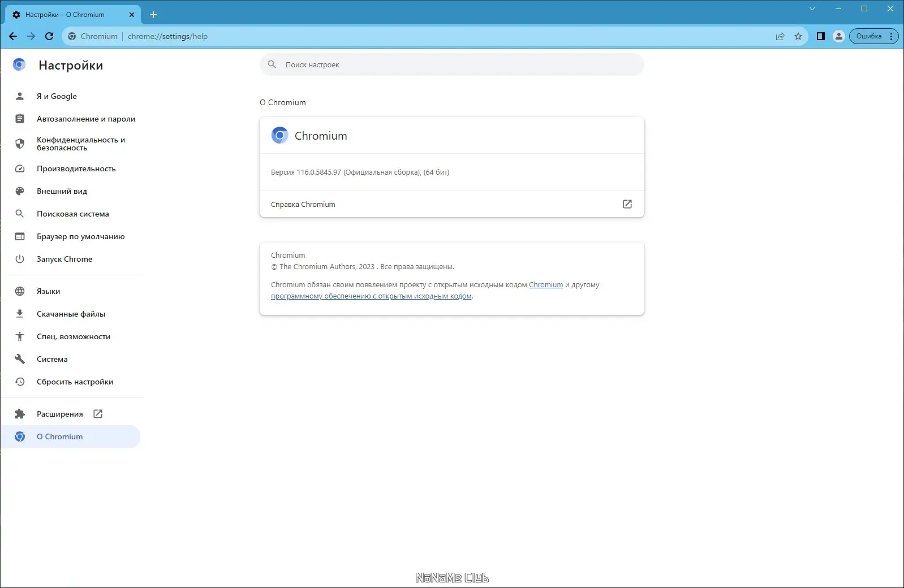Go back using the back arrow
This screenshot has width=904, height=588.
coord(13,36)
